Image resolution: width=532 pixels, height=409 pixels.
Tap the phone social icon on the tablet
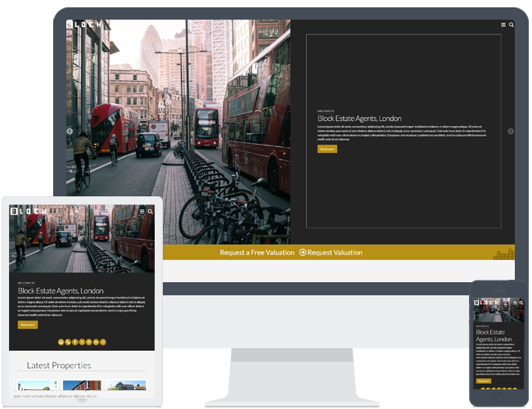69,341
